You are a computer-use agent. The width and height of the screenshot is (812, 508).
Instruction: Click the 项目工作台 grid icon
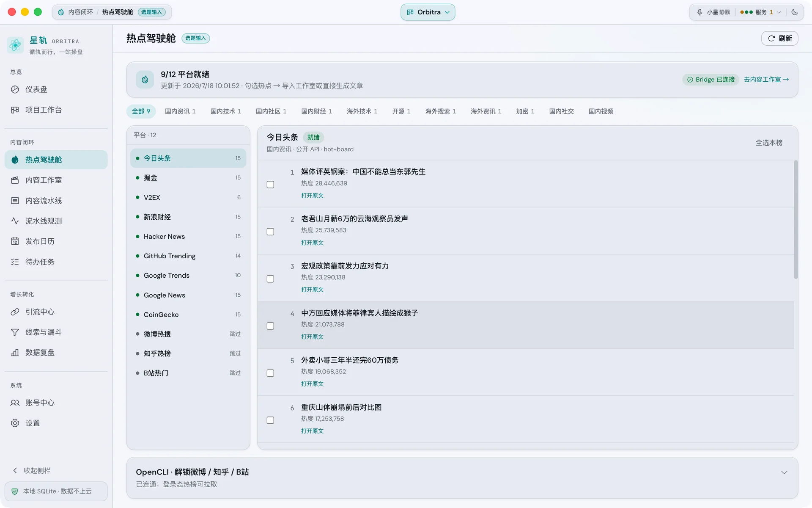point(15,110)
